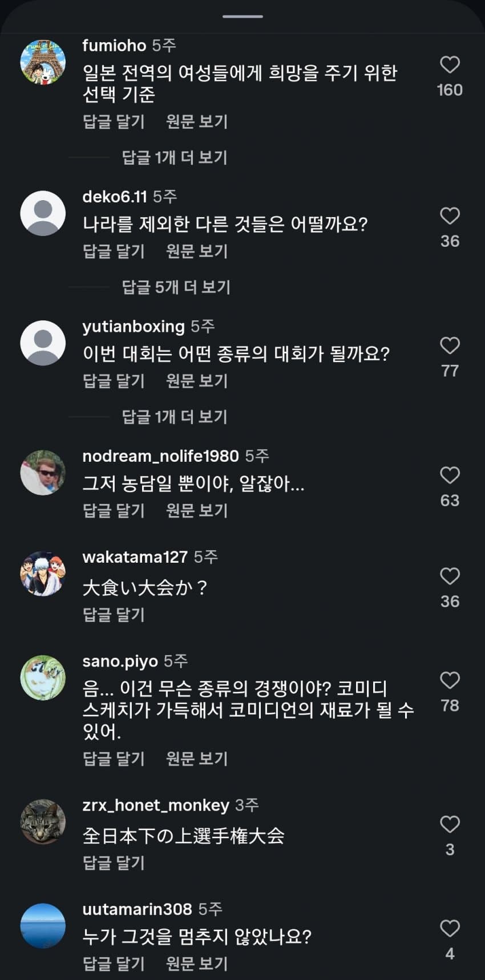Like wakatama127's comment

point(450,576)
